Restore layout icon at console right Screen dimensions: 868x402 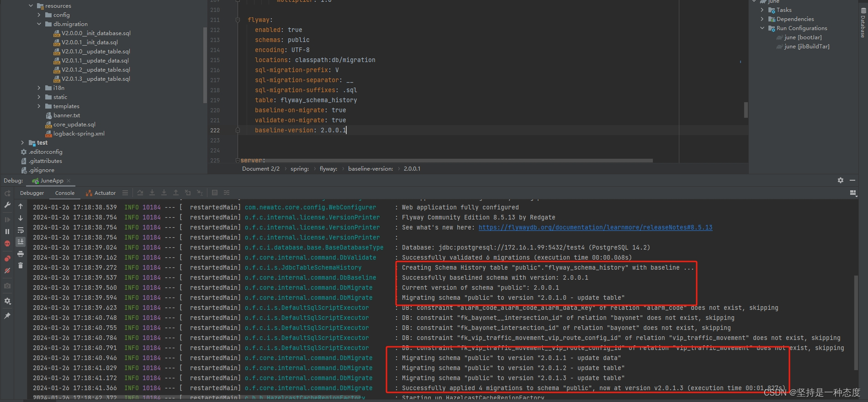[853, 193]
